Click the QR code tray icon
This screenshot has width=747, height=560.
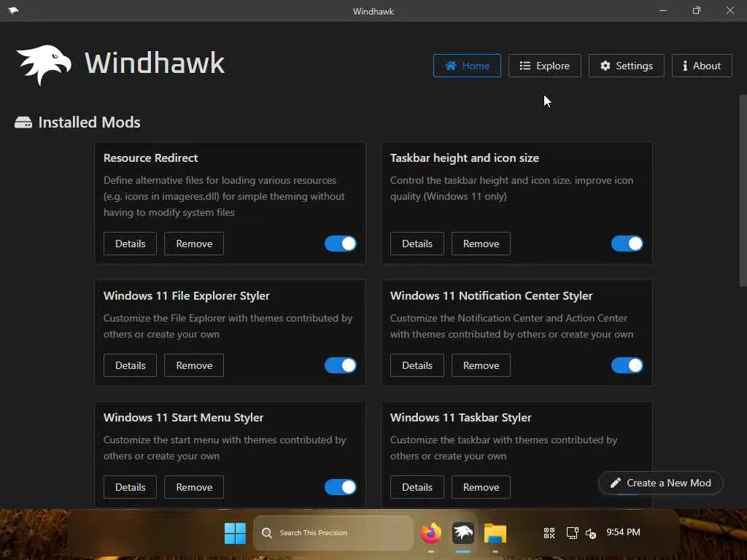(549, 533)
